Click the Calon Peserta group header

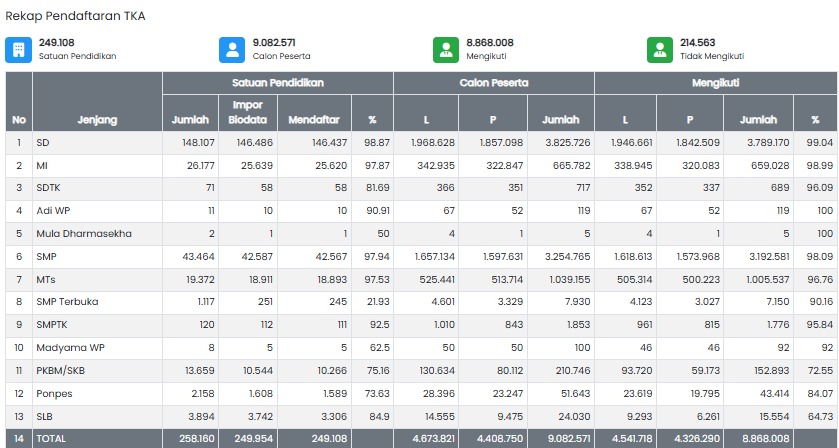click(494, 83)
